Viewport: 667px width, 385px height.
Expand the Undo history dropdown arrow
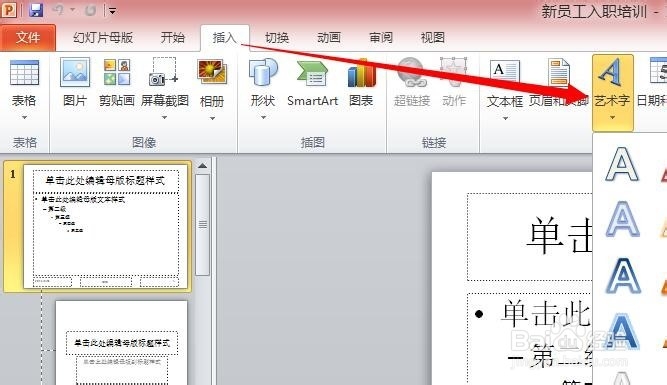(72, 10)
